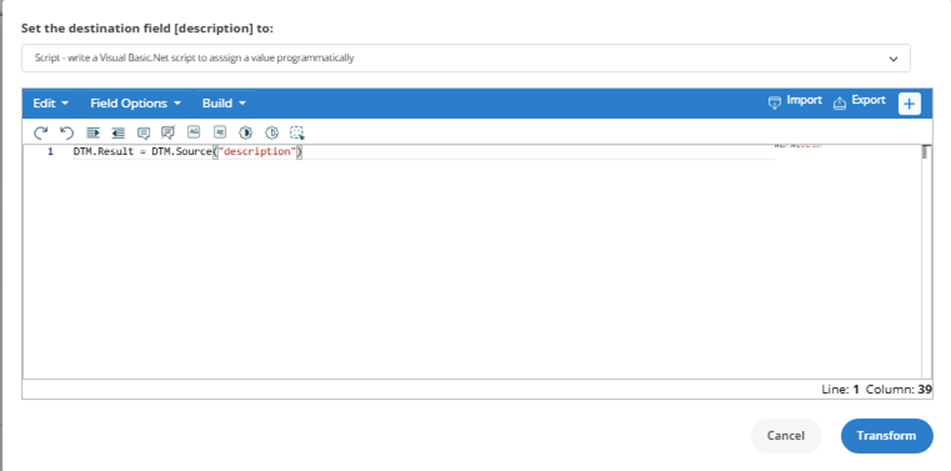Click the Column: 39 status indicator
951x471 pixels.
tap(899, 390)
